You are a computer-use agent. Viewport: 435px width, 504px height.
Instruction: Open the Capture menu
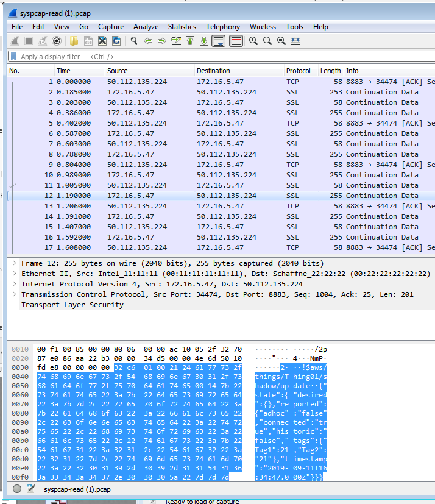[111, 27]
